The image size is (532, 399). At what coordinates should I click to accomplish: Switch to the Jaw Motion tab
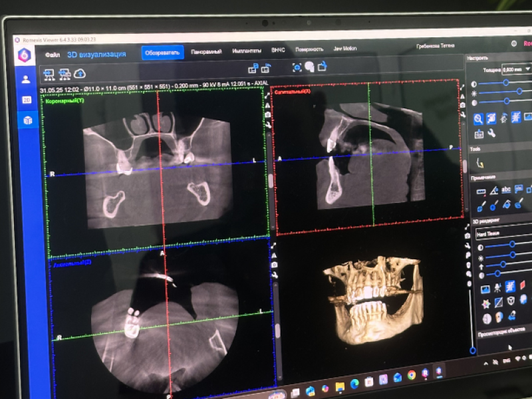[344, 49]
